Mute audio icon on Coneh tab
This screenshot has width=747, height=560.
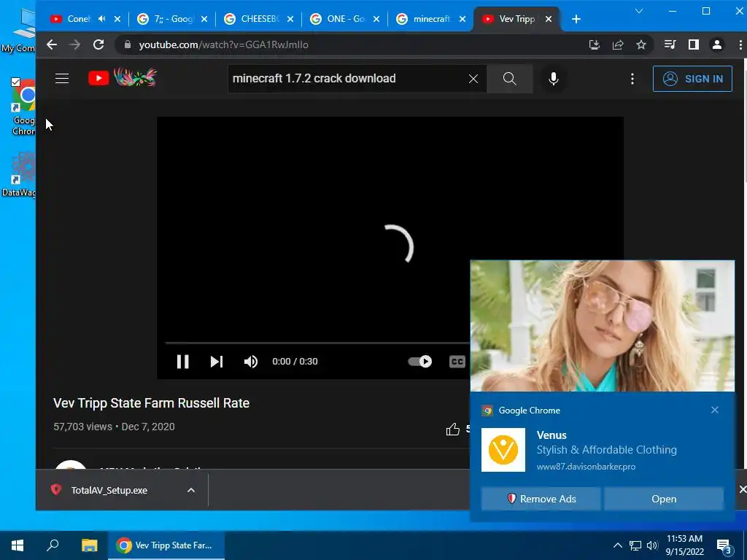click(x=101, y=19)
